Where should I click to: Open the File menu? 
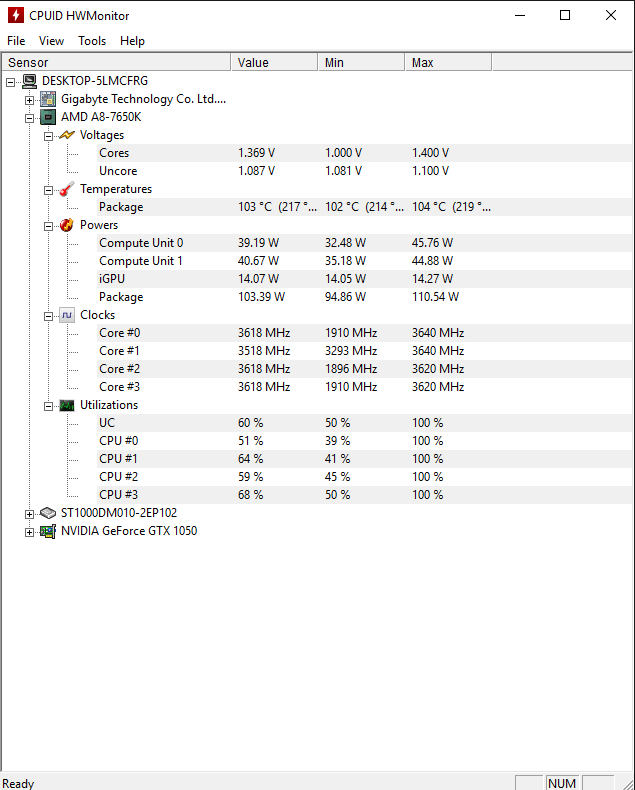click(x=16, y=41)
